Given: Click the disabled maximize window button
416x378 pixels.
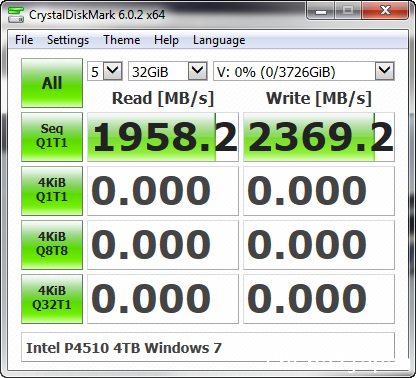Looking at the screenshot, I should coord(348,11).
